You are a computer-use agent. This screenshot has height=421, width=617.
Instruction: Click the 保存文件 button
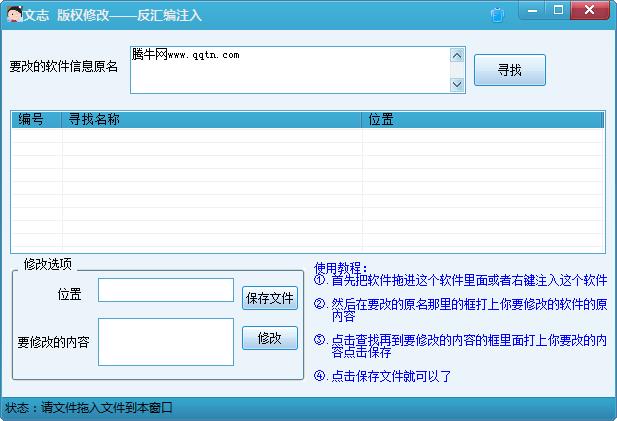tap(270, 298)
